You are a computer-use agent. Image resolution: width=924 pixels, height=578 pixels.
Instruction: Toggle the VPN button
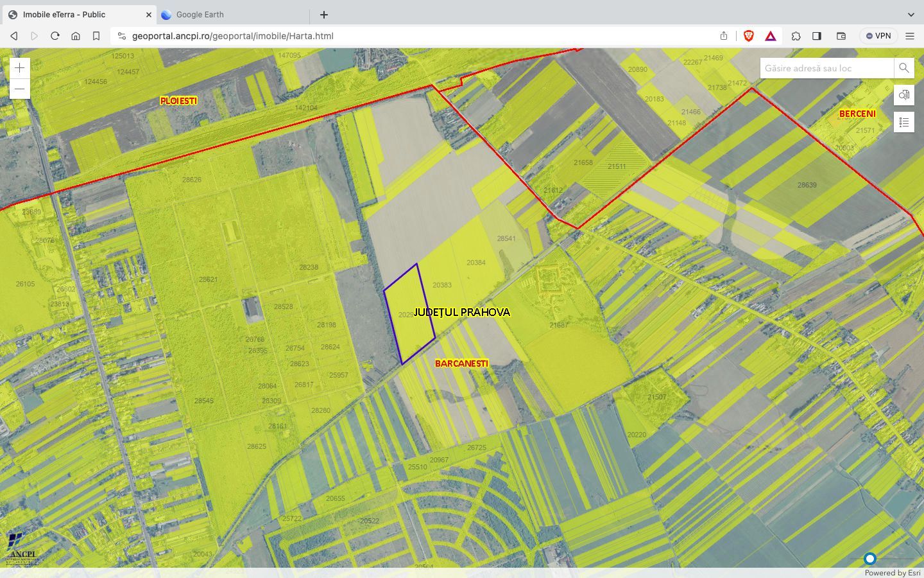(878, 36)
